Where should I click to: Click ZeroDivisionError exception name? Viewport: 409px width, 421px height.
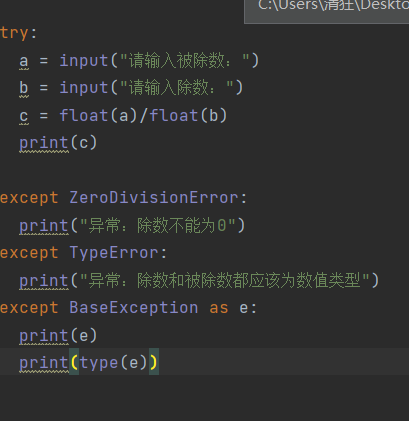point(154,198)
